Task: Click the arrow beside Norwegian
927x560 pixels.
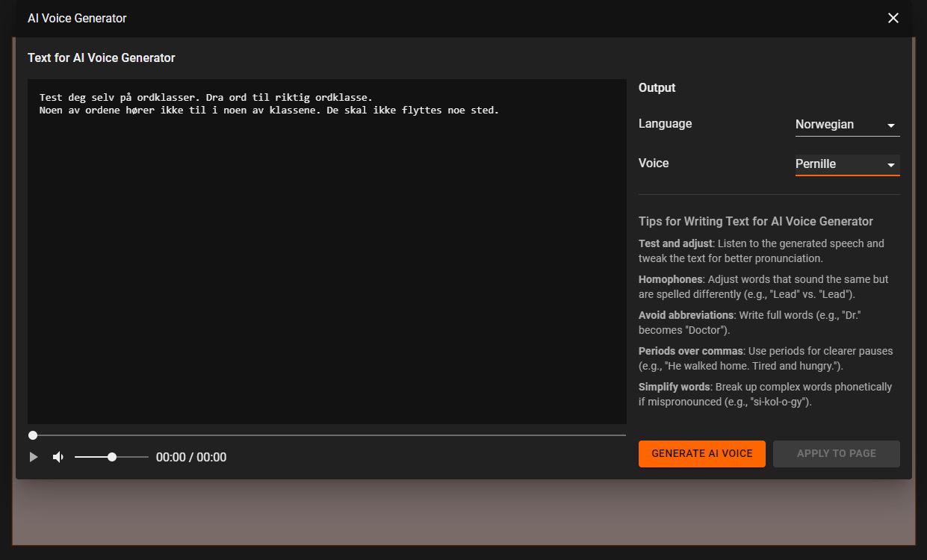Action: pos(890,125)
